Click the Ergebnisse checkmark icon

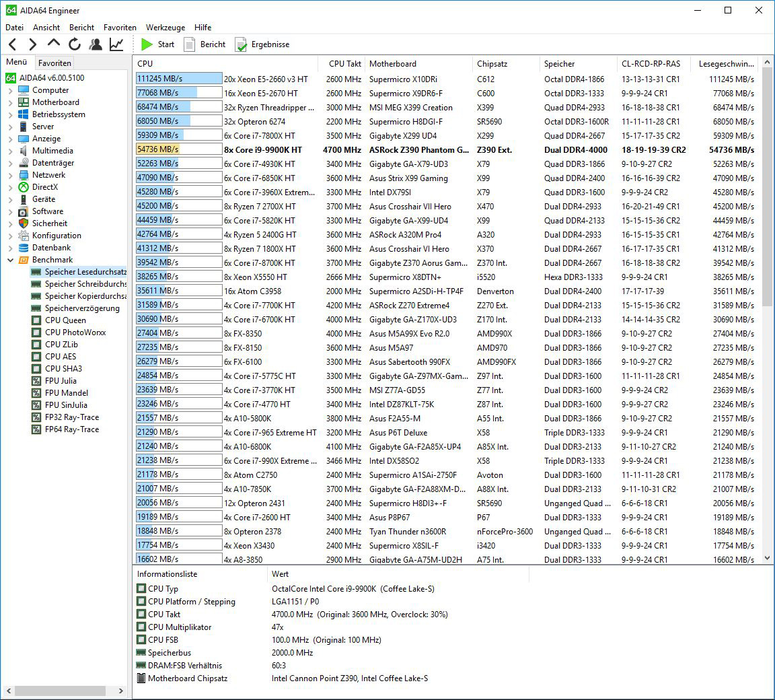(241, 44)
